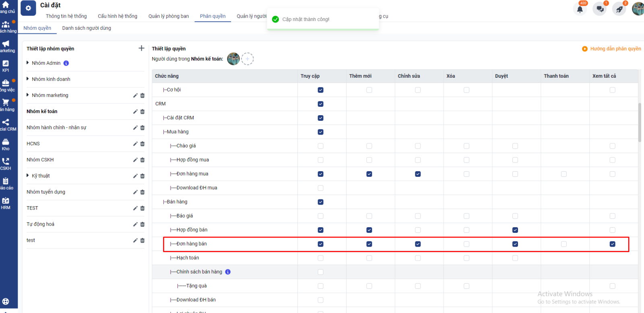Delete the Nhóm CSKH group via trash icon
The width and height of the screenshot is (644, 313).
(x=142, y=160)
